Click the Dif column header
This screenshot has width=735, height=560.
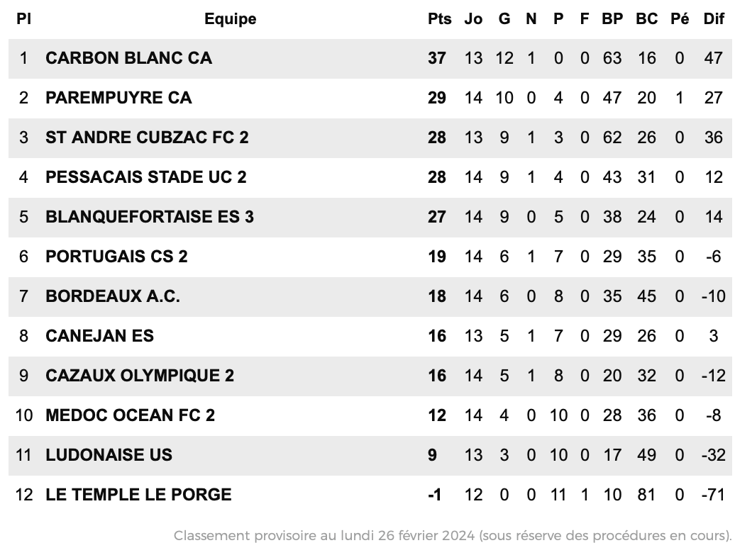[x=714, y=18]
